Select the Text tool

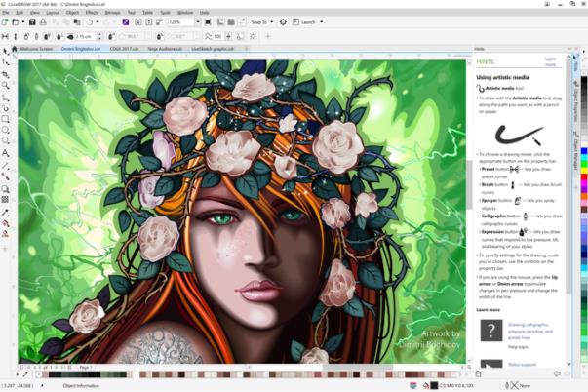pyautogui.click(x=6, y=153)
